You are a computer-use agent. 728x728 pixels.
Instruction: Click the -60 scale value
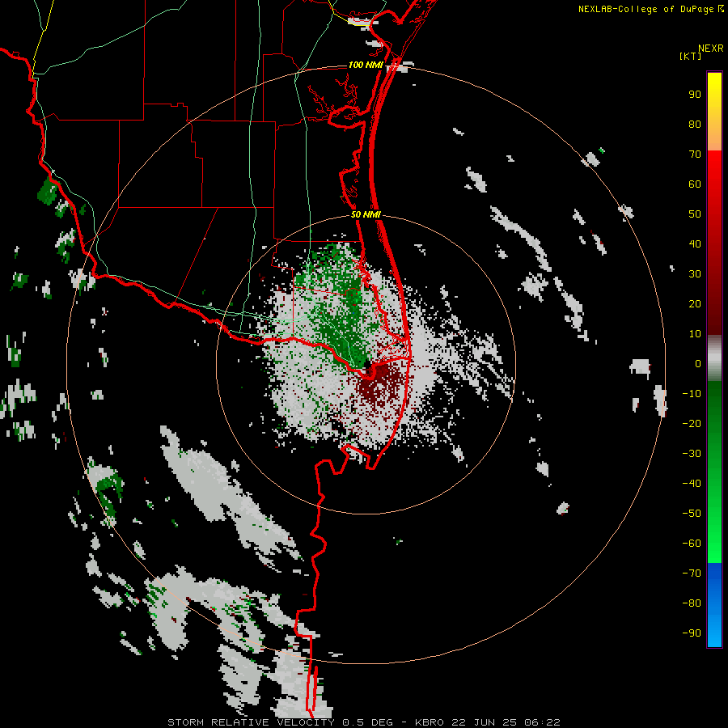(692, 544)
